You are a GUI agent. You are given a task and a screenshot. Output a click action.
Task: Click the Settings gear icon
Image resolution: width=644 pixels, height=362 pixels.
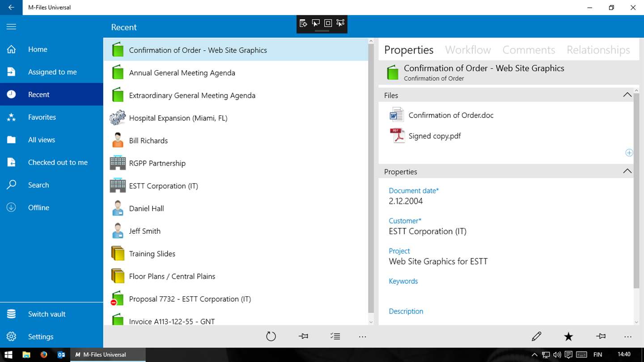(11, 337)
